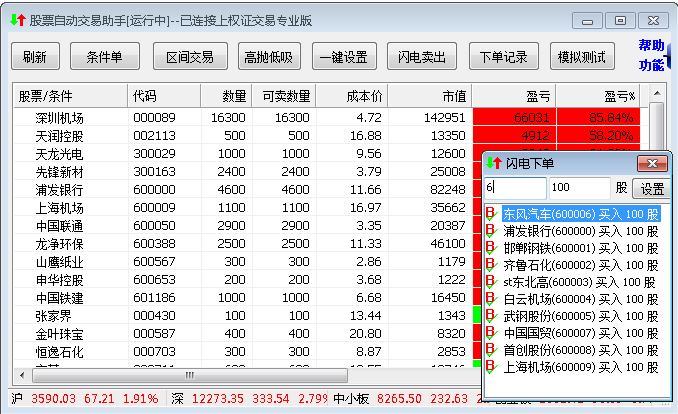
Task: Click the arrows icon in 闪电下单 title bar
Action: (x=493, y=164)
